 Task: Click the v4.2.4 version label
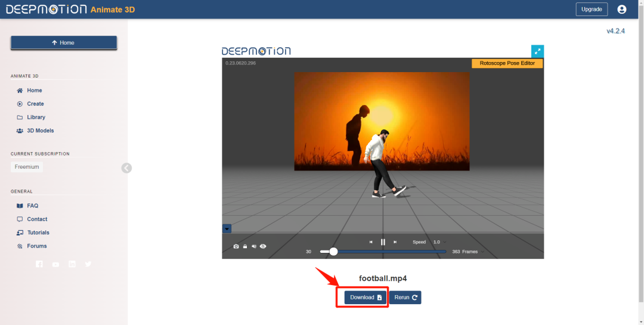(615, 31)
